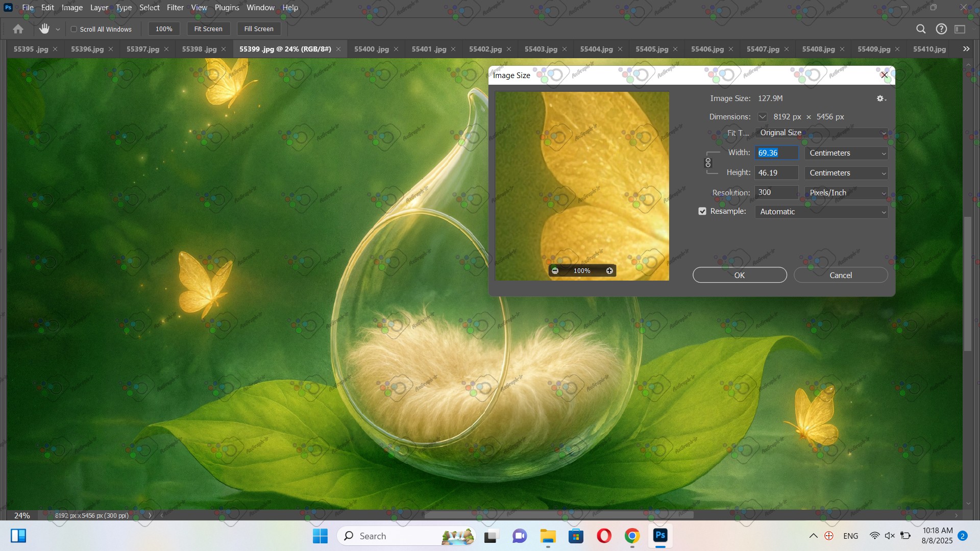This screenshot has height=551, width=980.
Task: Uncheck the Resample checkbox
Action: [702, 211]
